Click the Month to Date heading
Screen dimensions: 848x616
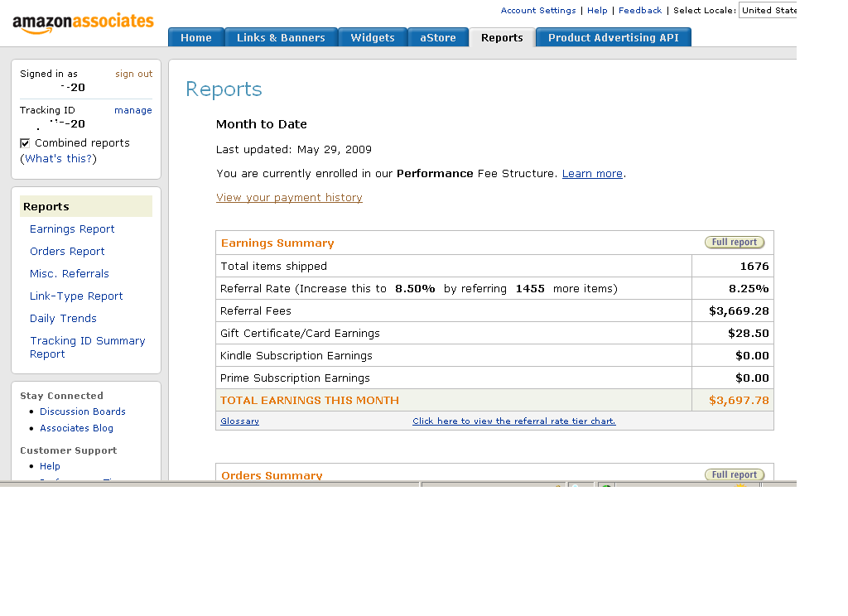click(x=261, y=124)
